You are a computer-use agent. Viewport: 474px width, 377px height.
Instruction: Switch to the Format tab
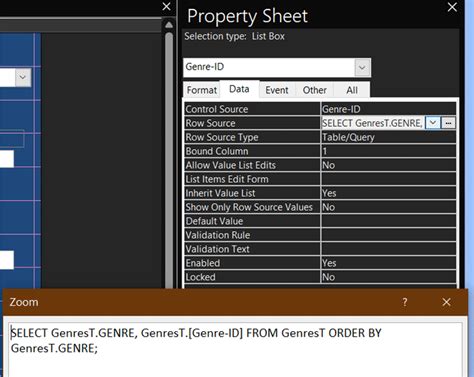[x=202, y=90]
